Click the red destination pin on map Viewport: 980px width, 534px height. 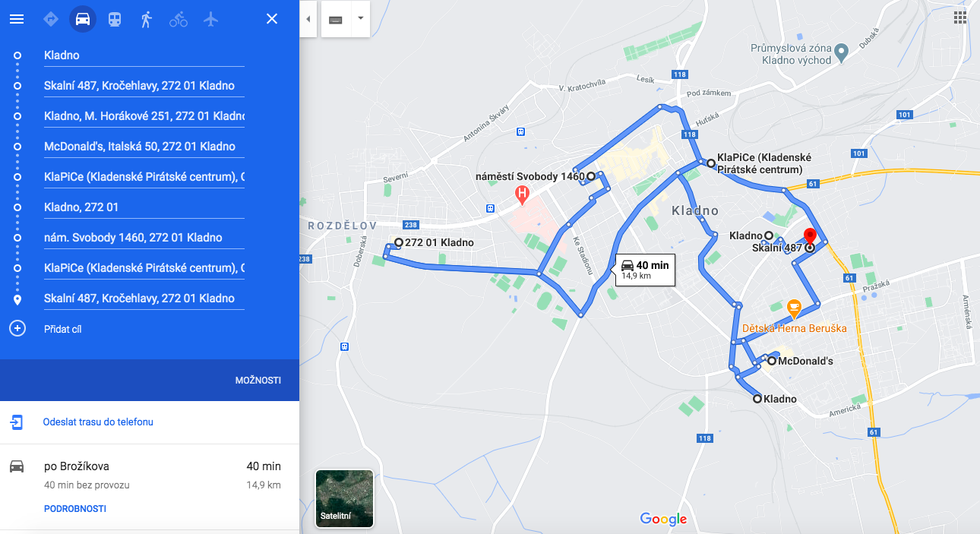pyautogui.click(x=810, y=236)
